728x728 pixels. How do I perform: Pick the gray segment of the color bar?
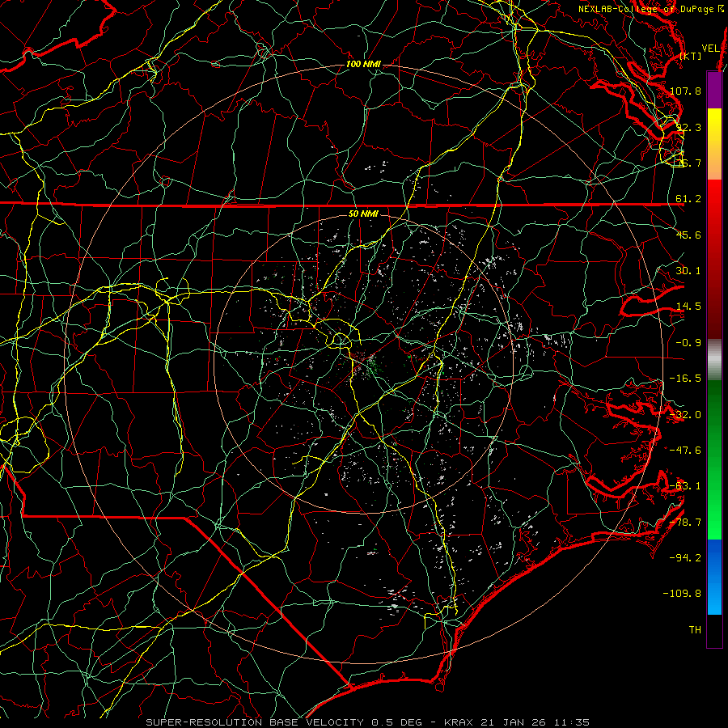tap(714, 360)
